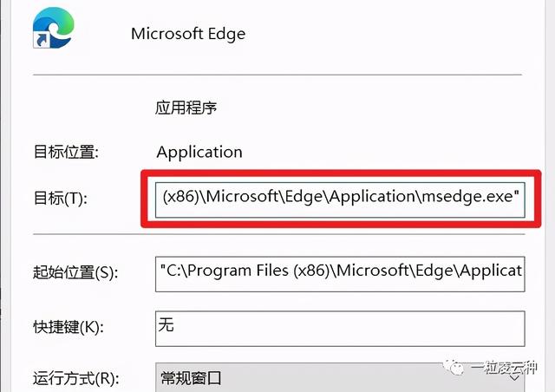Click the divider line above 应用程序
The width and height of the screenshot is (555, 392).
click(279, 76)
